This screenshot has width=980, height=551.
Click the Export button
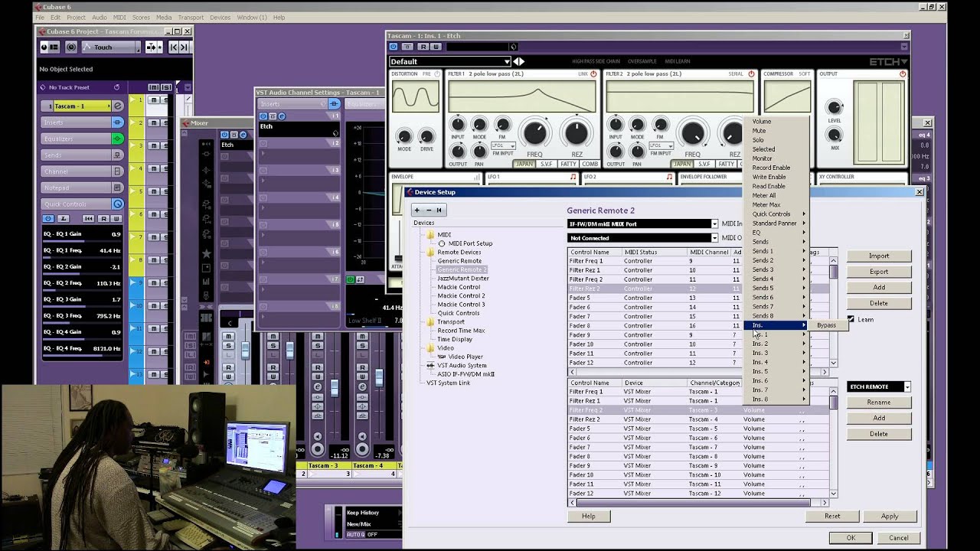pyautogui.click(x=878, y=272)
